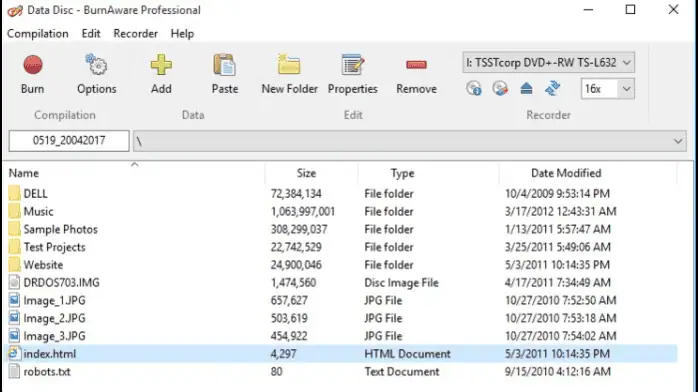Click the Text Document type cell
Image resolution: width=698 pixels, height=392 pixels.
click(x=402, y=372)
